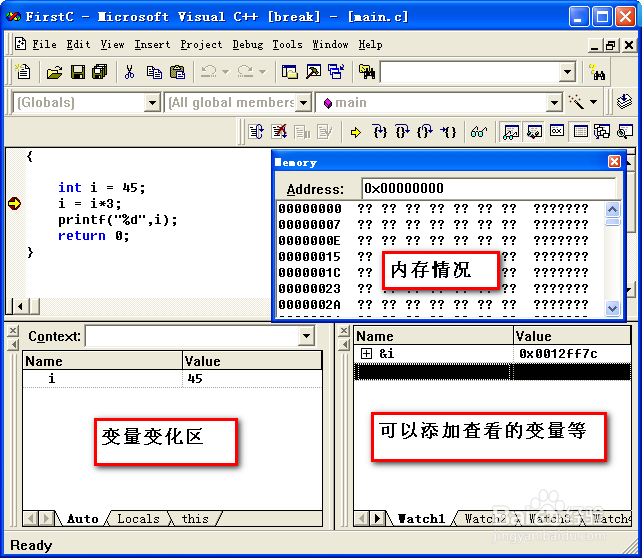Open the Tools menu
642x558 pixels.
pyautogui.click(x=287, y=44)
